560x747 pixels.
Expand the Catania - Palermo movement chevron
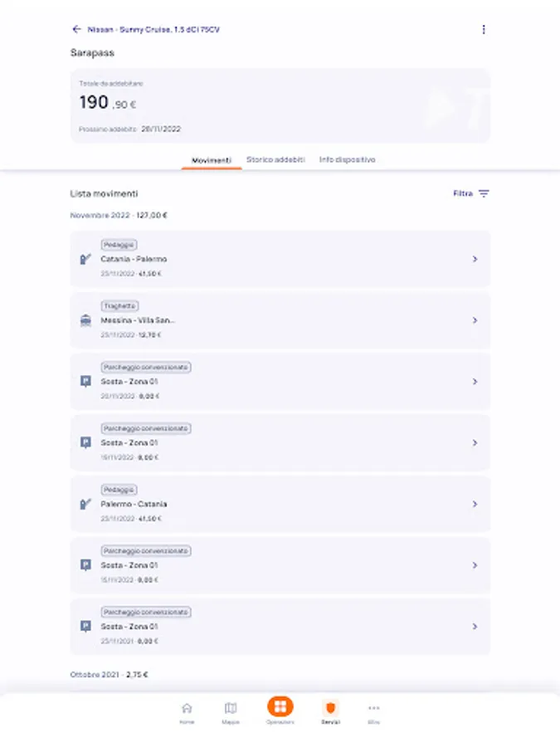(x=475, y=259)
